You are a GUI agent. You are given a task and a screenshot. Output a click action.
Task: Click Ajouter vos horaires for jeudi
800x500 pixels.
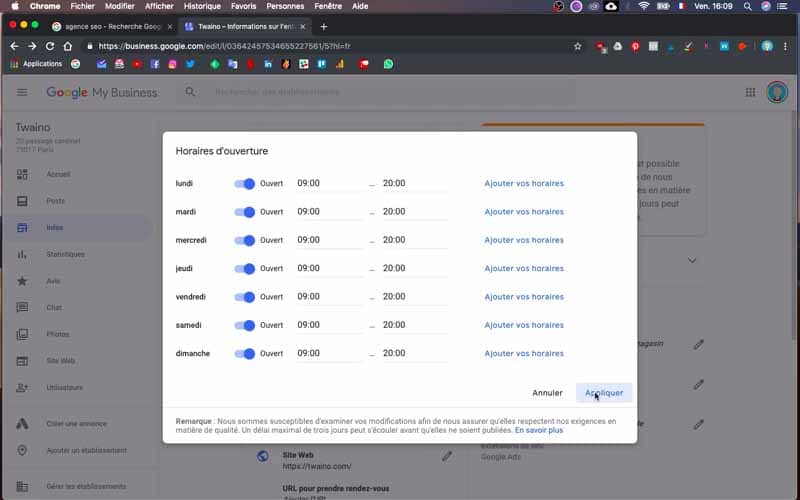524,269
